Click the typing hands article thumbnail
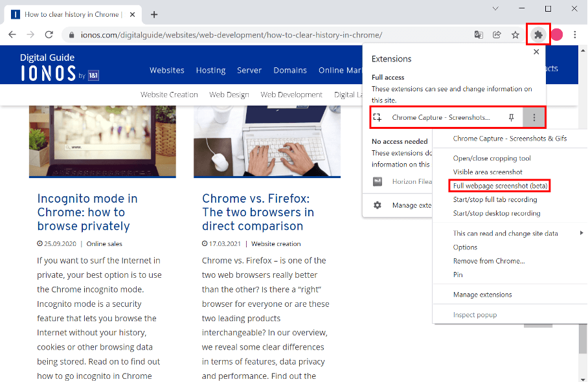 [267, 141]
